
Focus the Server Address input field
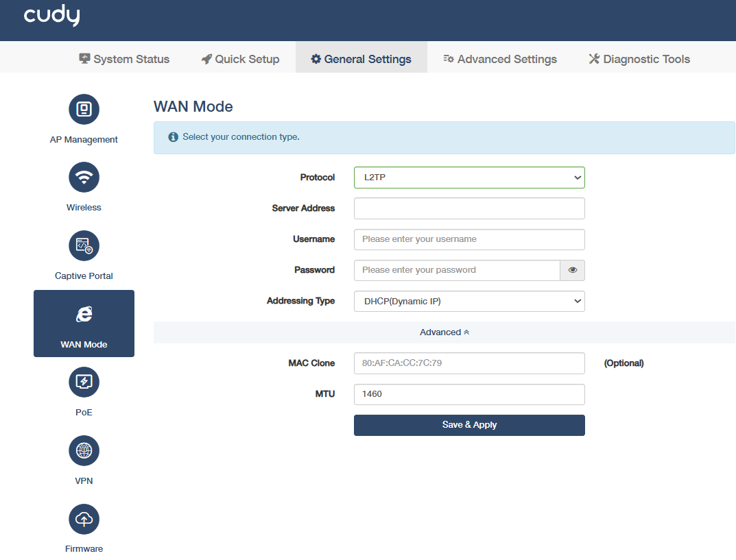coord(469,208)
